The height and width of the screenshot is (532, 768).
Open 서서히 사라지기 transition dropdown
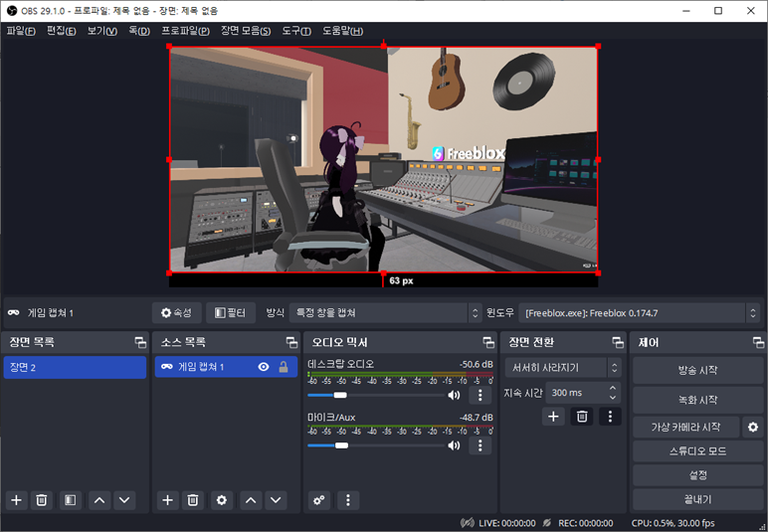[563, 367]
